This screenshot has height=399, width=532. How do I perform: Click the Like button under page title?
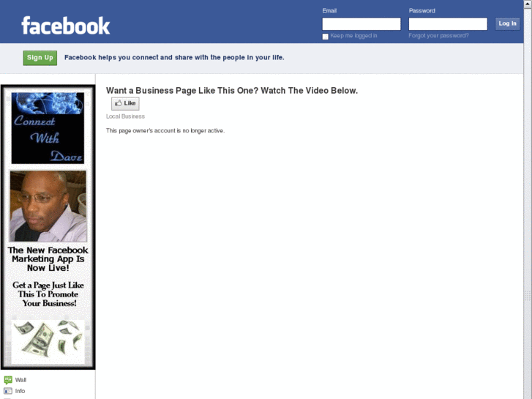pos(125,103)
